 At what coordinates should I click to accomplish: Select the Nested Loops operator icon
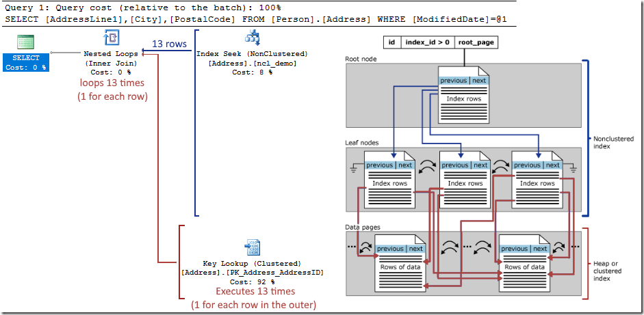[112, 38]
